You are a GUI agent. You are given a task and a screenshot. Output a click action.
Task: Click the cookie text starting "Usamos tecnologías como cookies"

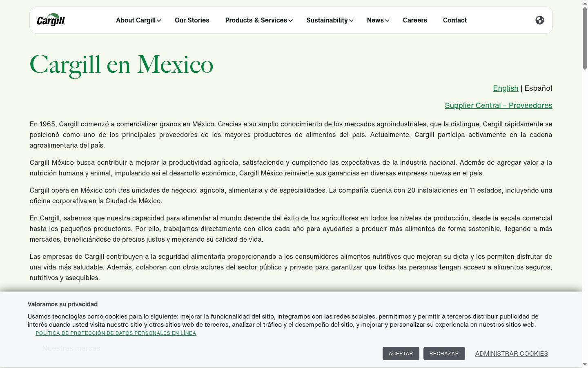coord(283,321)
